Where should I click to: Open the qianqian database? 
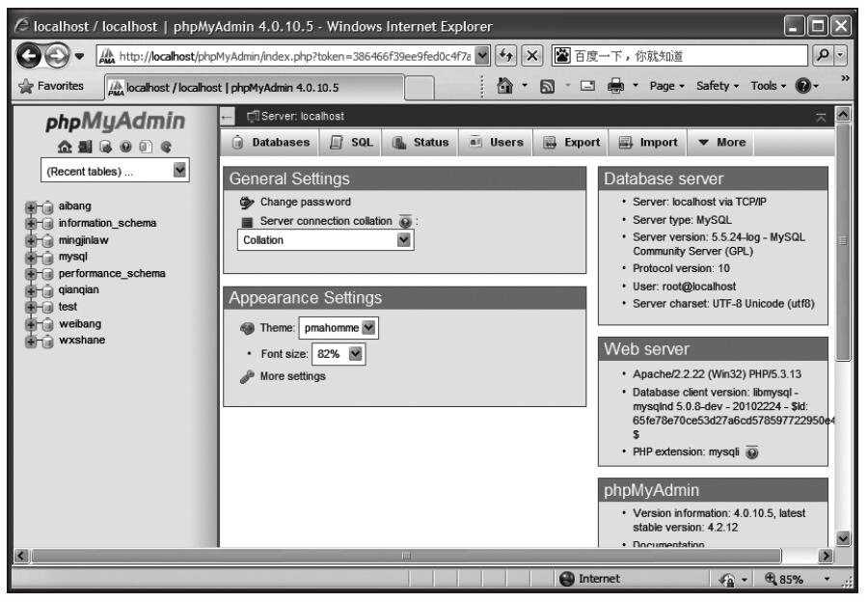point(79,289)
